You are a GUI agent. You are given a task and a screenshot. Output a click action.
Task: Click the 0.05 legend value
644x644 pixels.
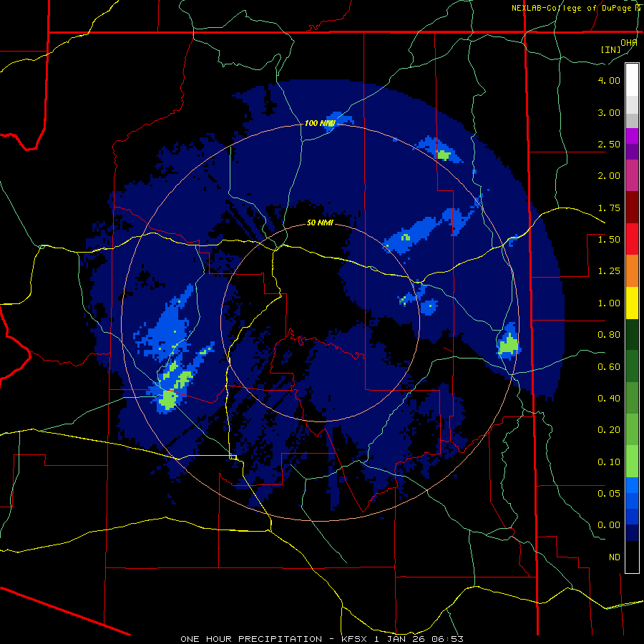[x=609, y=493]
